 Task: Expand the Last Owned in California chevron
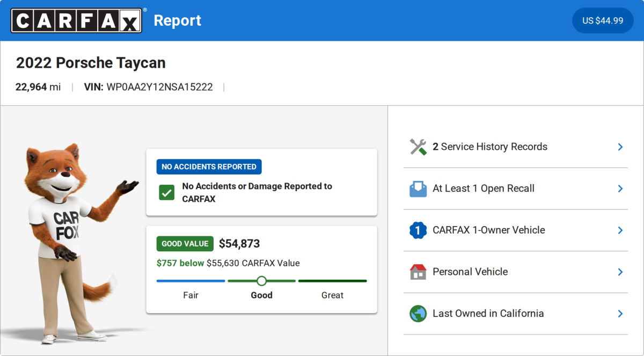pos(620,314)
